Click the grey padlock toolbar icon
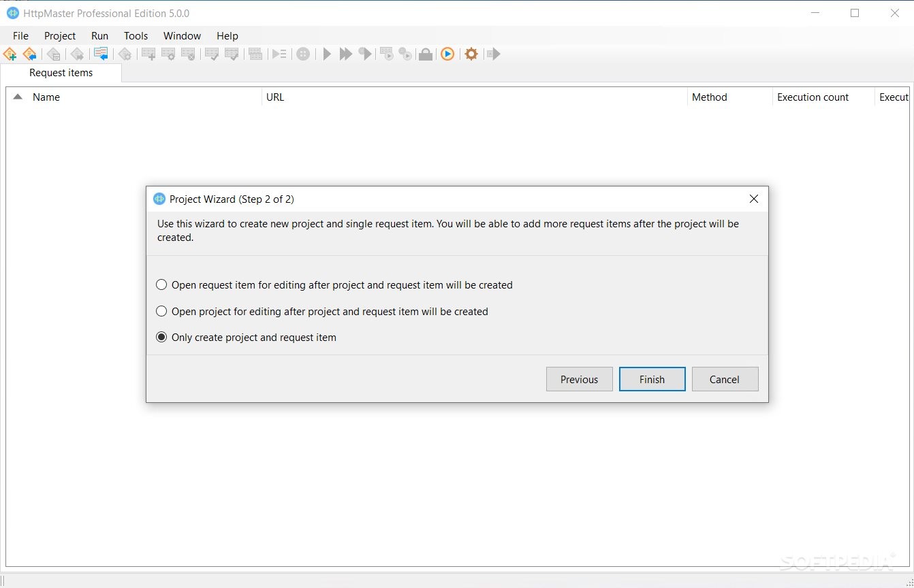914x588 pixels. [426, 54]
